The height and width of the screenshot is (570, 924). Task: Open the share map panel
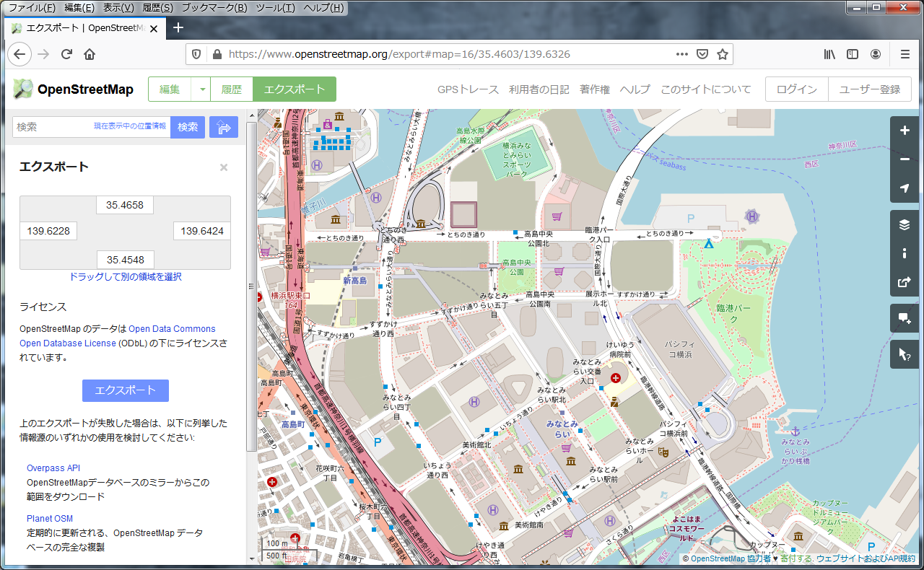[x=905, y=282]
